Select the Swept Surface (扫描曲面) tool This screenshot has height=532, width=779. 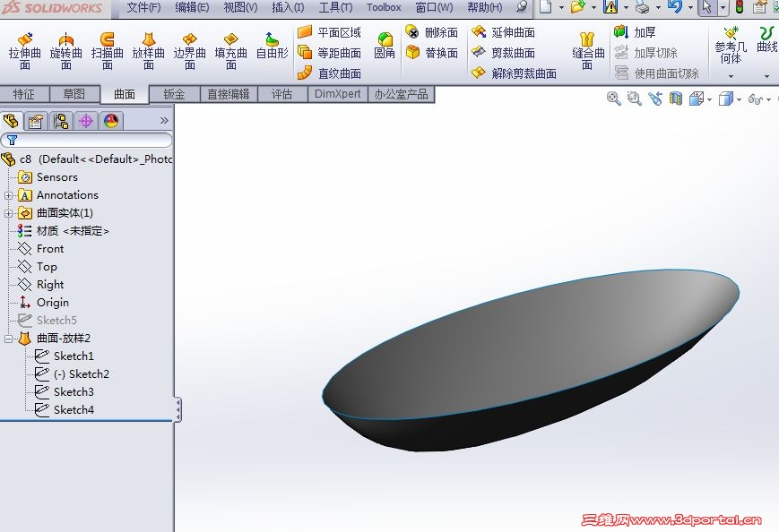[x=108, y=51]
